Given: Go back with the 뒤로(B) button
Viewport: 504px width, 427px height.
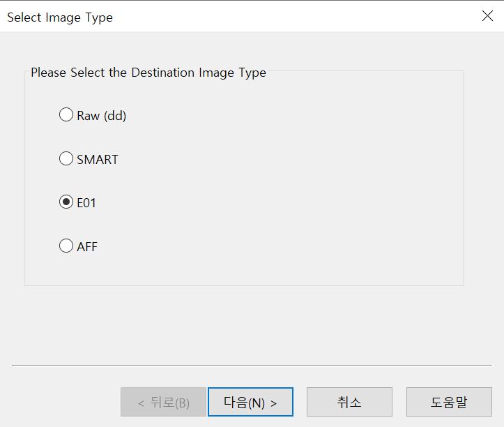Looking at the screenshot, I should [x=163, y=402].
